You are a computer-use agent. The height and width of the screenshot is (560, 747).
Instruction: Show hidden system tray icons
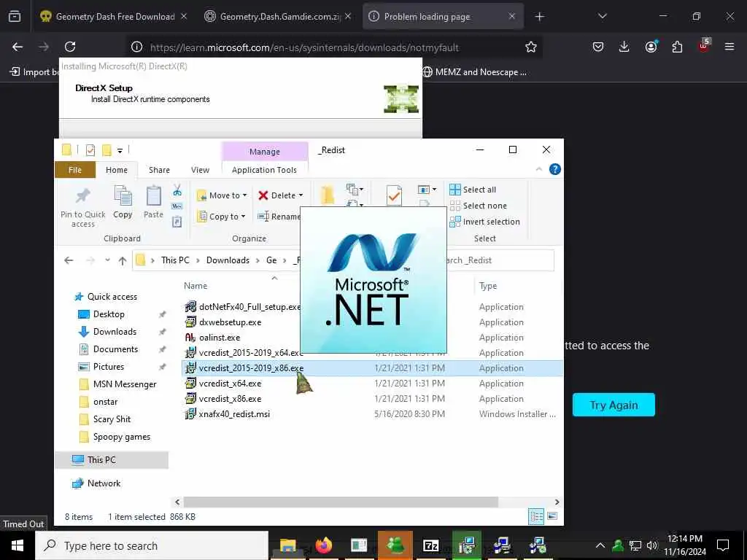coord(600,545)
